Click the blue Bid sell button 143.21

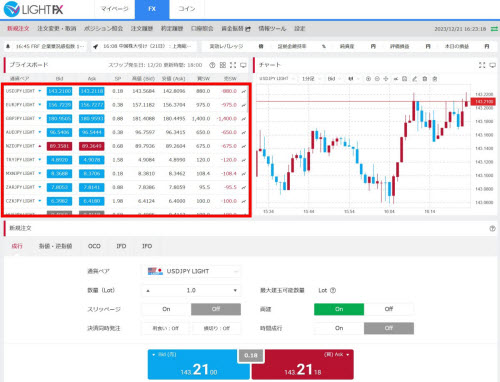coord(199,364)
